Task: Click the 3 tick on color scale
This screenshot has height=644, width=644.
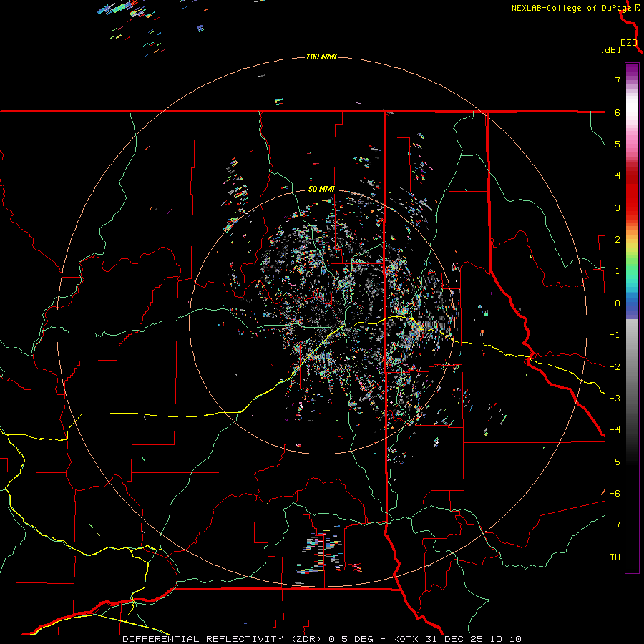Action: click(618, 208)
